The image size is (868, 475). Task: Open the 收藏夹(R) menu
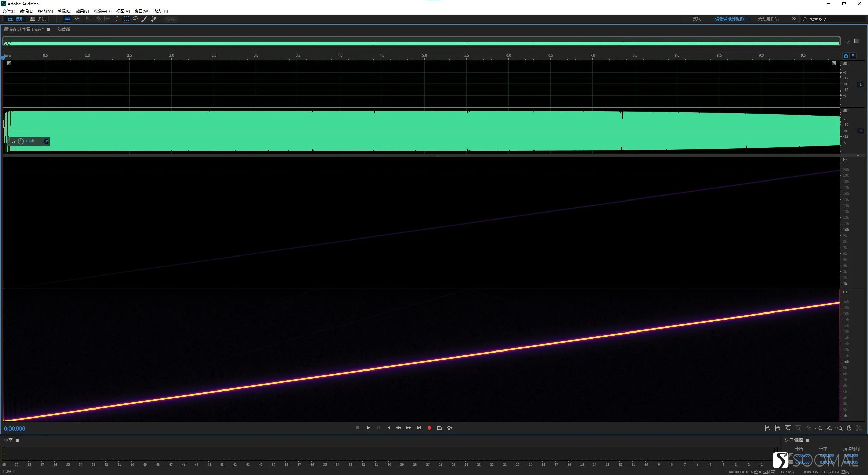point(102,11)
